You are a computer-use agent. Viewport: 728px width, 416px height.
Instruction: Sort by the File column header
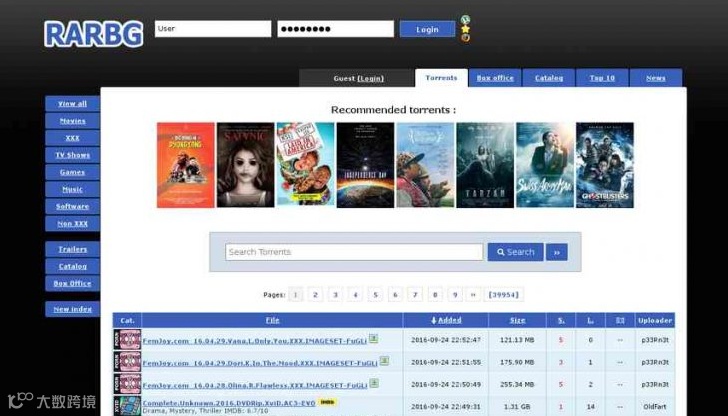point(273,320)
